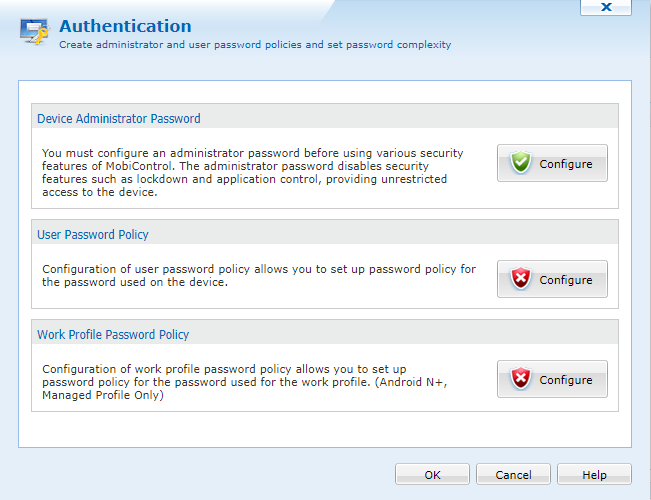Click the Authentication computer-and-key icon

(34, 32)
